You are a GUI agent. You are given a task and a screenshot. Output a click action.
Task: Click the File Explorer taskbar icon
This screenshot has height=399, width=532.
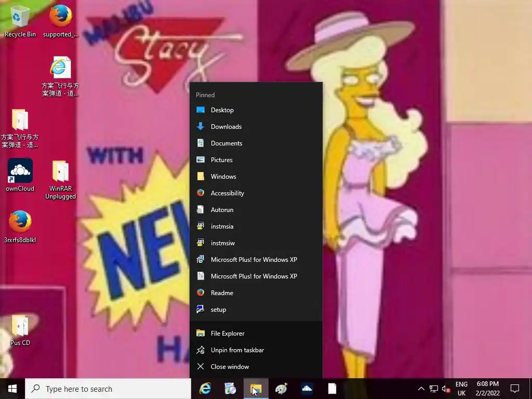256,389
